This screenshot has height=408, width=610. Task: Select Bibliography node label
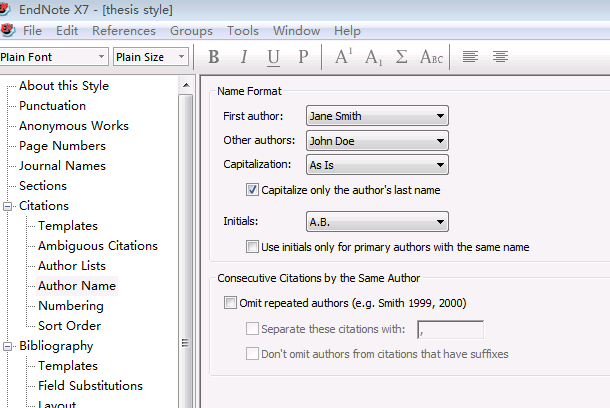coord(56,346)
